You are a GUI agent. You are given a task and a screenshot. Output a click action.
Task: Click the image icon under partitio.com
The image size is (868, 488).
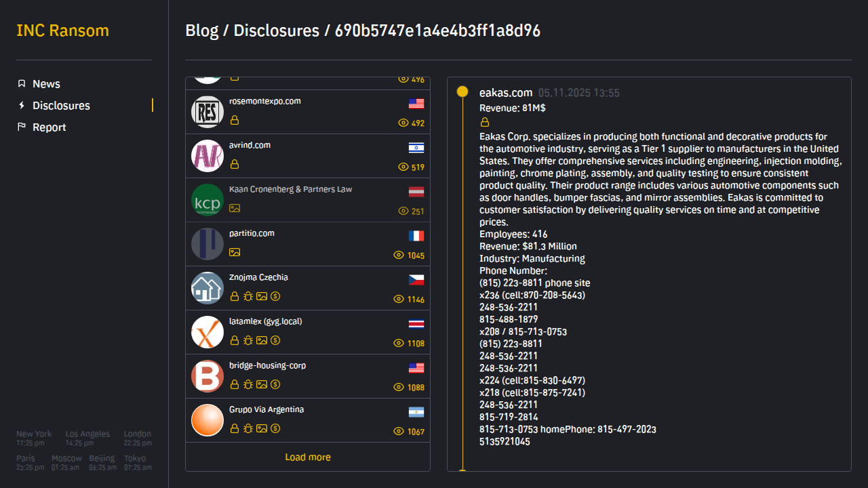(235, 252)
